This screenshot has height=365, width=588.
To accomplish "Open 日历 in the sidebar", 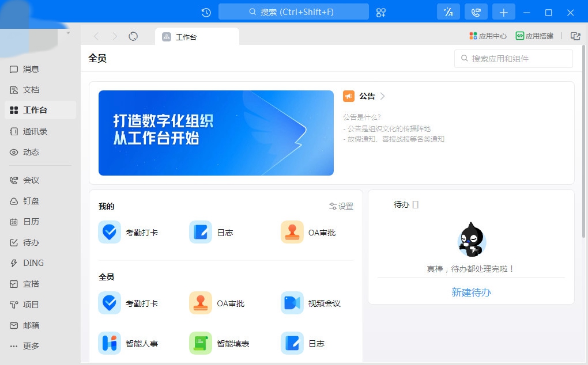I will 40,222.
